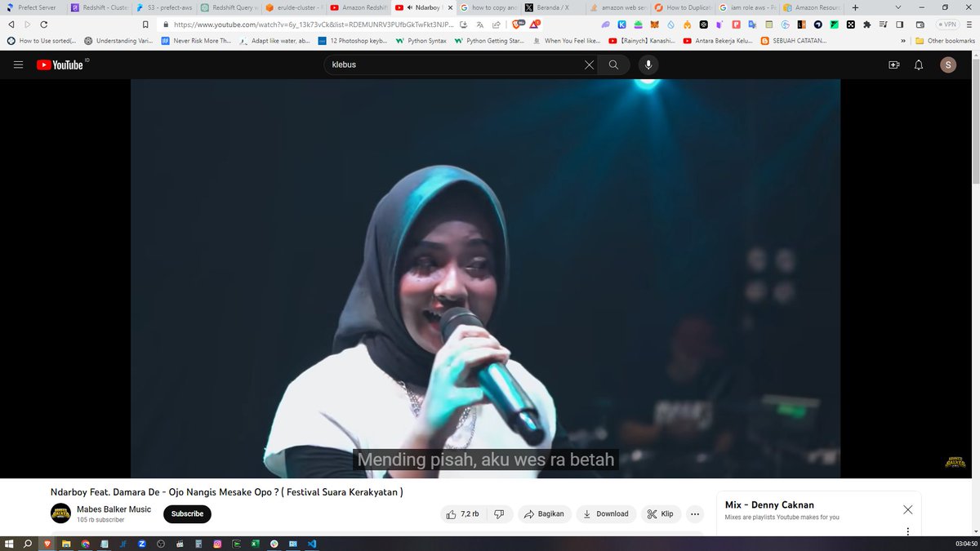
Task: Open the Brave Wallet icon
Action: point(920,24)
